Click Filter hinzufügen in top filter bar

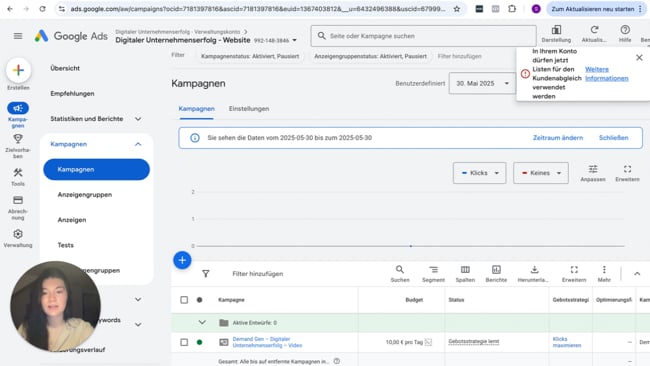(459, 56)
